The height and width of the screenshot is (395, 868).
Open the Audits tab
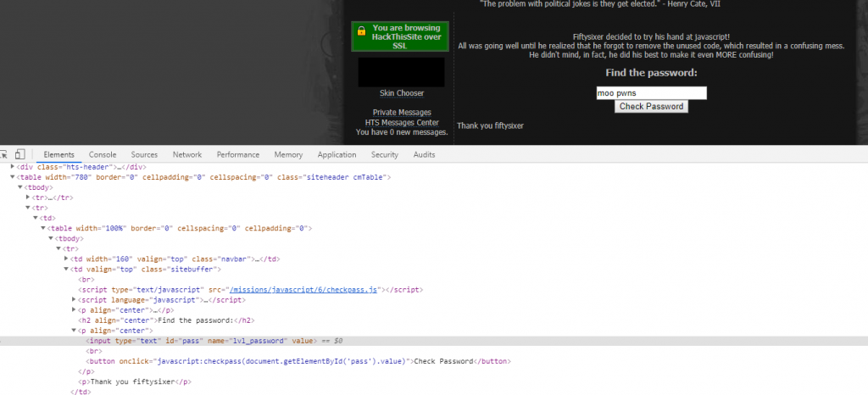pos(424,155)
